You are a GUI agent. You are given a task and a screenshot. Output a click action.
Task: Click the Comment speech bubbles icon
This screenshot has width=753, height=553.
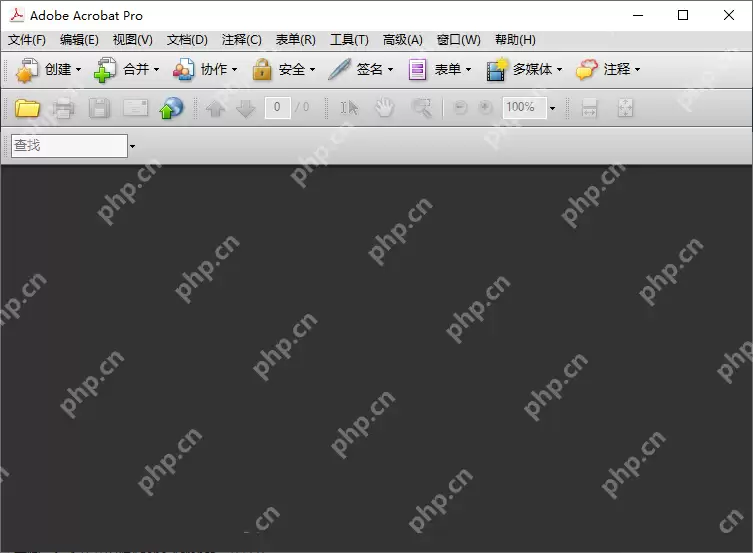pos(587,70)
